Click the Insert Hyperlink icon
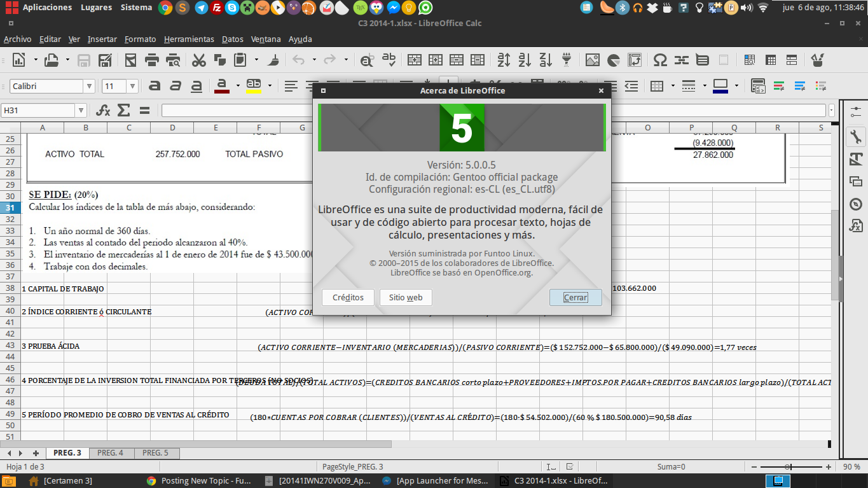Viewport: 868px width, 488px height. tap(682, 60)
